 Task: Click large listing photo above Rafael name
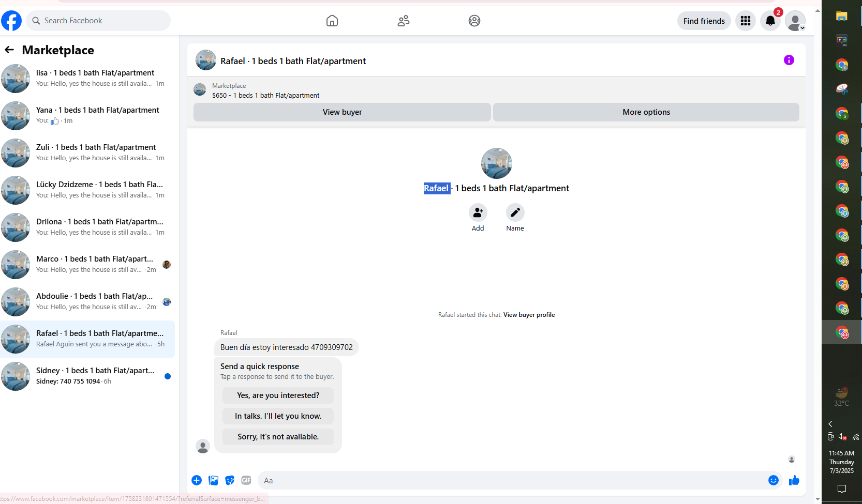click(x=497, y=163)
